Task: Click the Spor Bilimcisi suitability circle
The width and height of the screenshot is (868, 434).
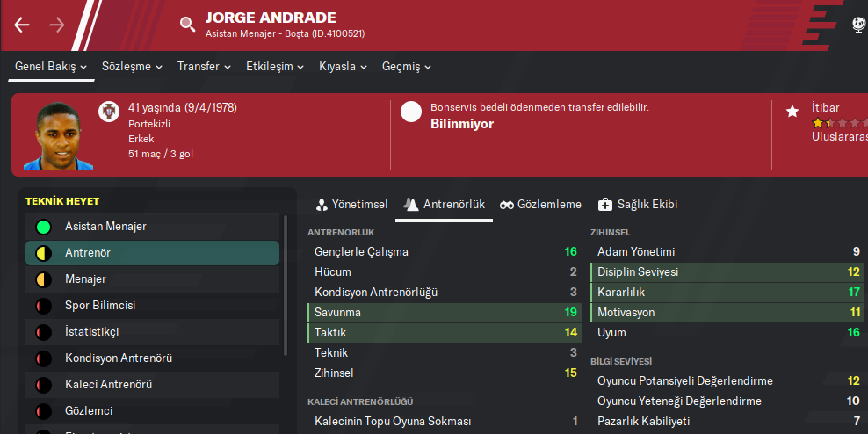Action: coord(43,306)
